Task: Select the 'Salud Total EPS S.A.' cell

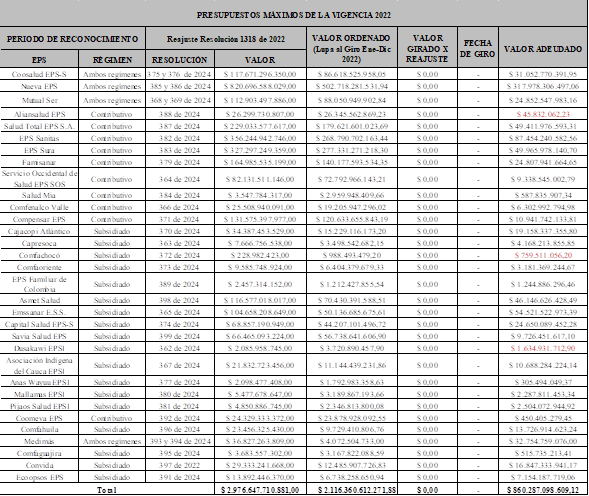Action: click(39, 126)
